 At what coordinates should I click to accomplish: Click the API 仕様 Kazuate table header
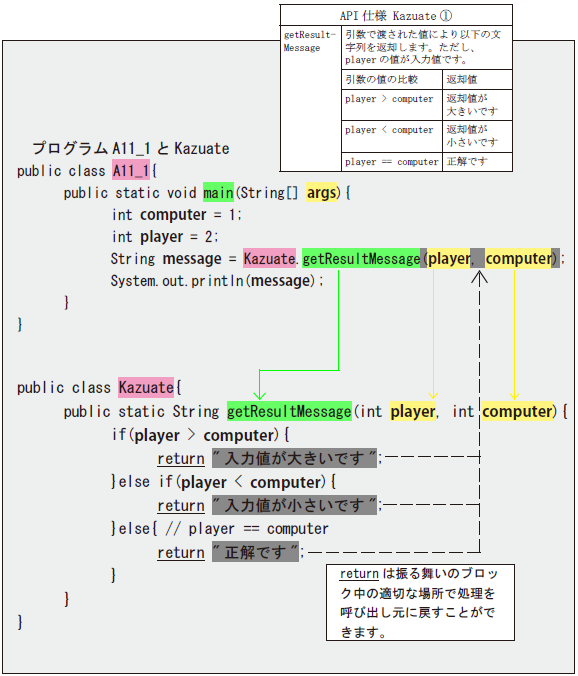(x=396, y=16)
